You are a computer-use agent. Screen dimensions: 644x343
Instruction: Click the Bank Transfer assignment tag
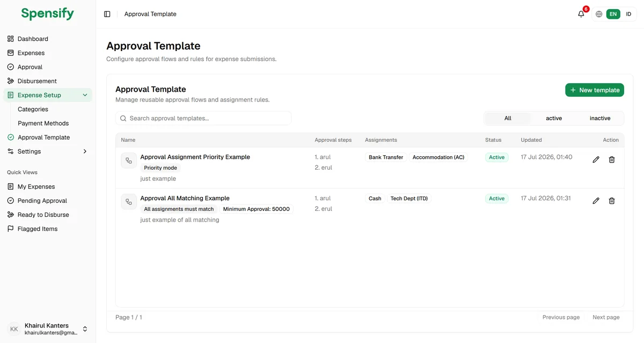coord(386,157)
